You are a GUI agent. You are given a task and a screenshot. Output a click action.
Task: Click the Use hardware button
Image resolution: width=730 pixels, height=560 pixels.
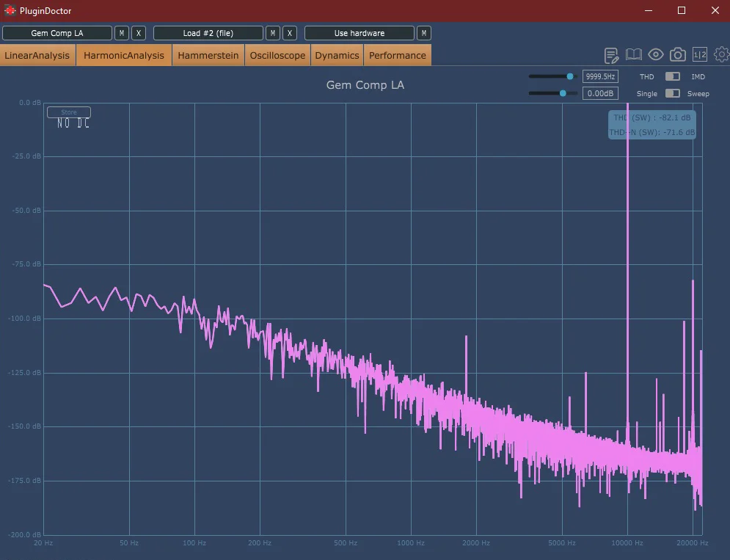click(x=359, y=33)
